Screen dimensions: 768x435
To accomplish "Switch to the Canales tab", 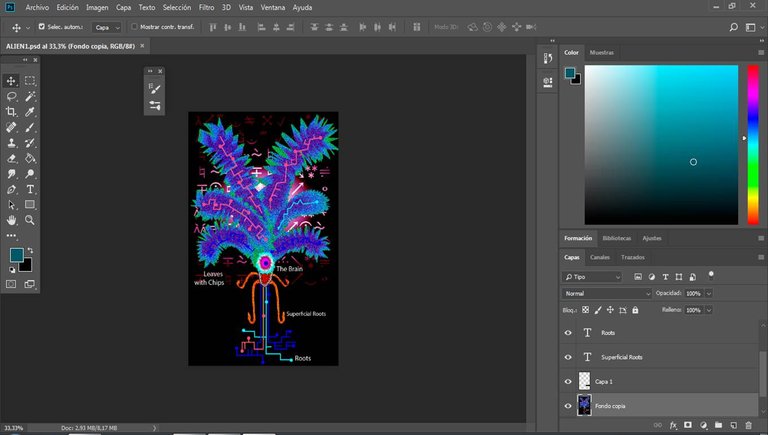I will pyautogui.click(x=600, y=257).
